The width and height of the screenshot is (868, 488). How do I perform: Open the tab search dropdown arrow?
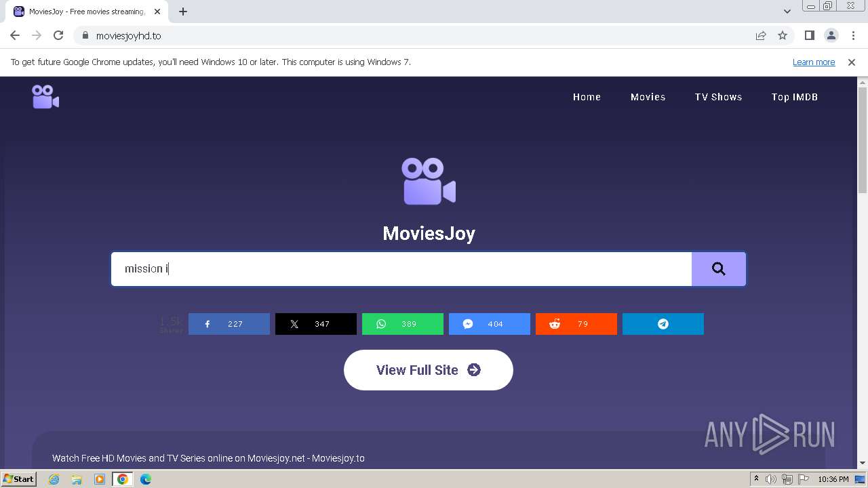787,12
